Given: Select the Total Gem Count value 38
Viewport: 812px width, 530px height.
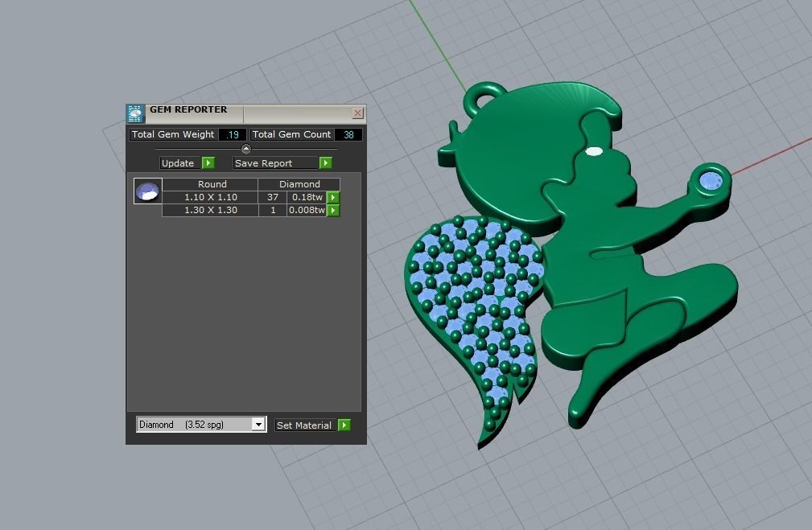Looking at the screenshot, I should pos(348,134).
